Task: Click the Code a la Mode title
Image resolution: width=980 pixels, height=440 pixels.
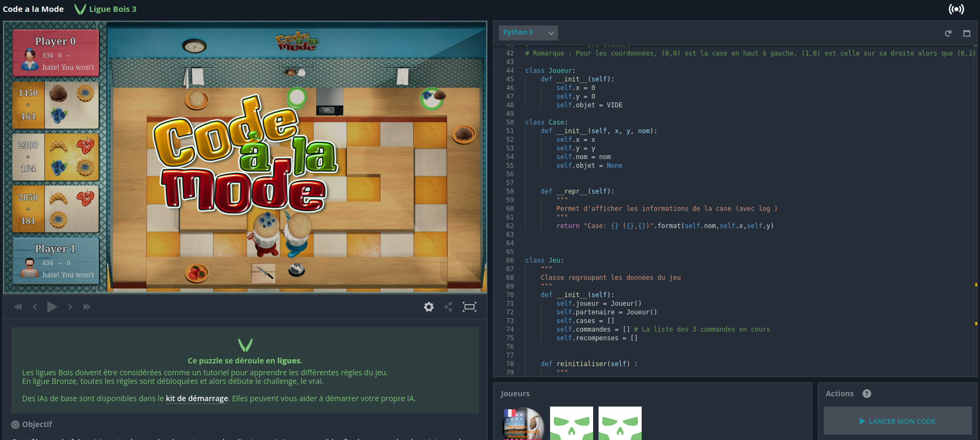Action: tap(33, 9)
